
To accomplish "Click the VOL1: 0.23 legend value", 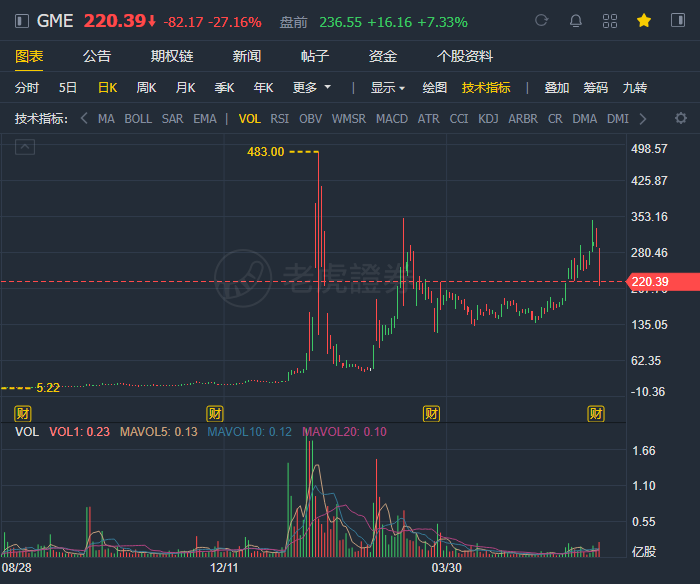I will click(x=79, y=432).
